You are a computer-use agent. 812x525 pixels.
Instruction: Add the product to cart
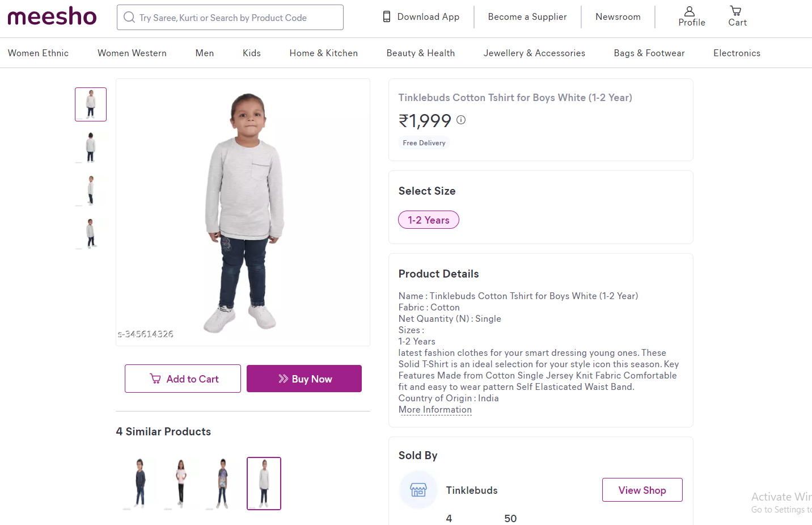[183, 379]
